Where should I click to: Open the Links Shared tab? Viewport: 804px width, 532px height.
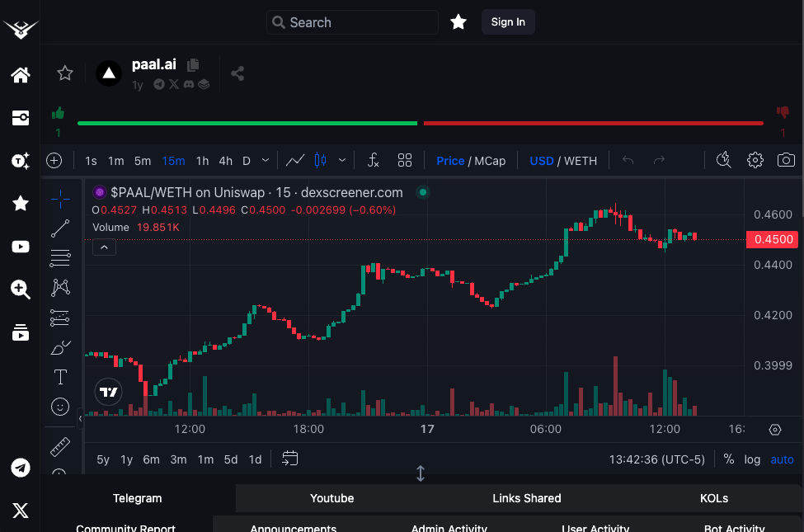527,498
